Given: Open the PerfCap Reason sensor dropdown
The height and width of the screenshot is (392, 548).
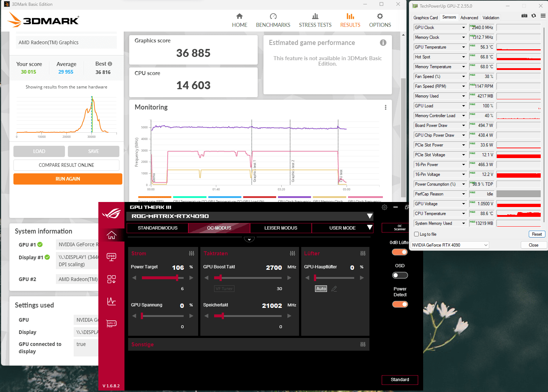Looking at the screenshot, I should [x=463, y=194].
